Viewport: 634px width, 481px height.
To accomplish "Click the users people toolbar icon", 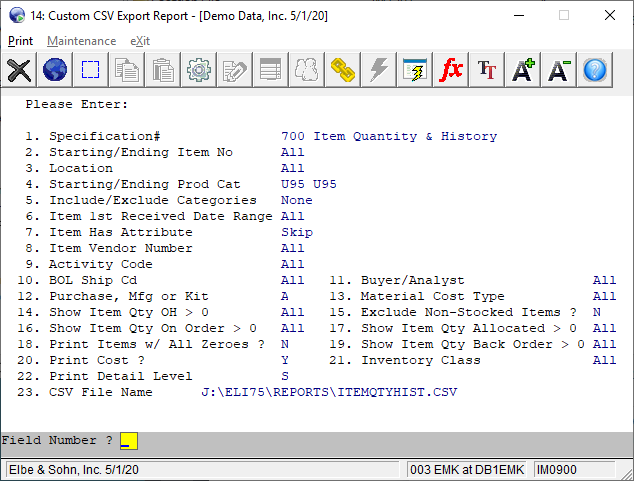I will pyautogui.click(x=306, y=70).
